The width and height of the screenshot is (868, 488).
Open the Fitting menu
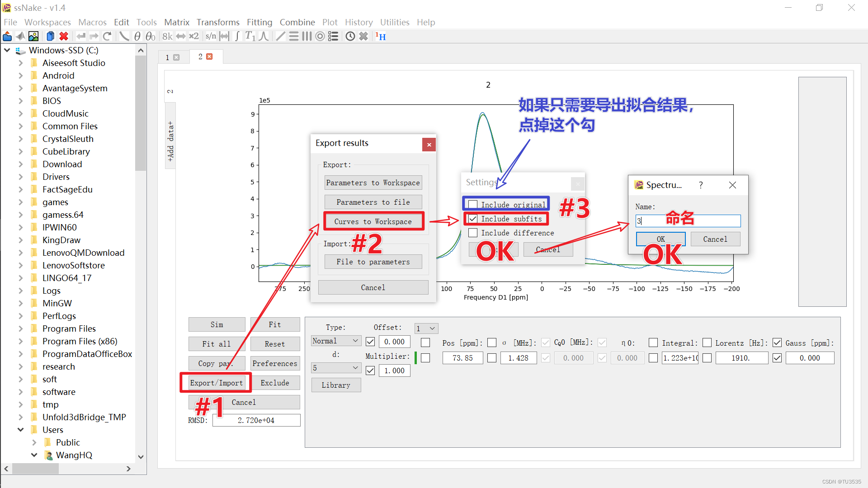(x=259, y=22)
